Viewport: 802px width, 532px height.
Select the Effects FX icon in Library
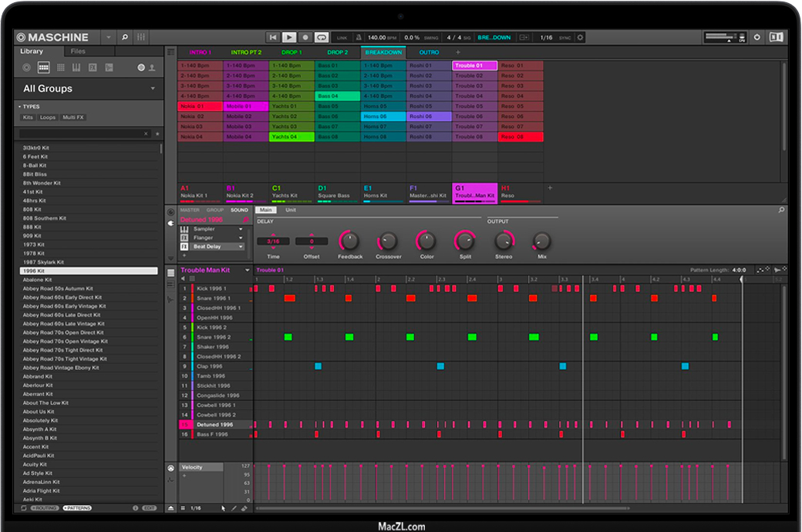point(93,68)
